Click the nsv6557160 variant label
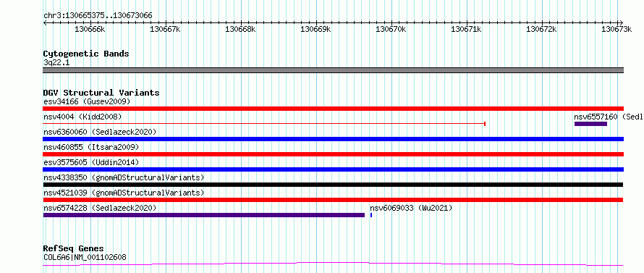The image size is (644, 273). (x=609, y=117)
